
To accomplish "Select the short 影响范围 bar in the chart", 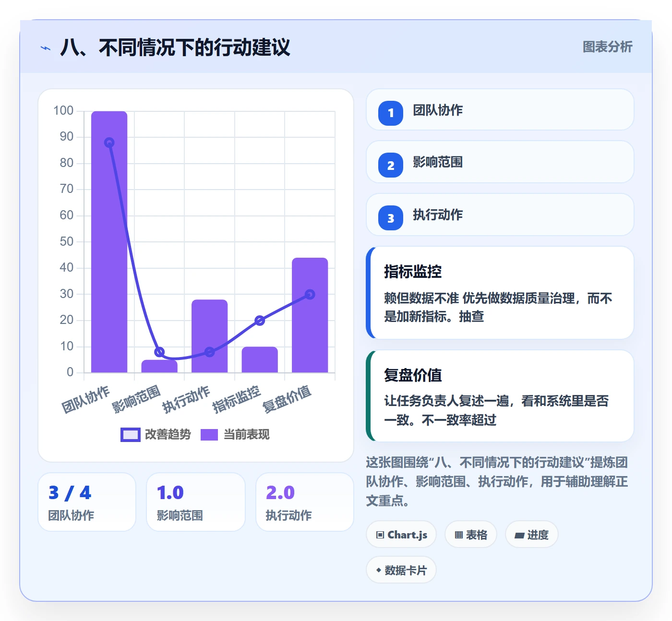I will tap(159, 366).
